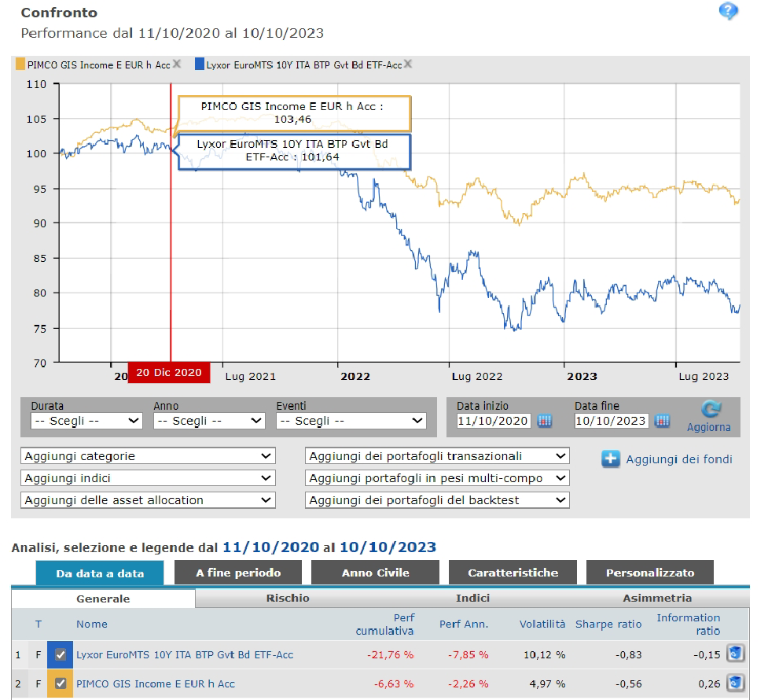Uncheck the Lyxor EuroMTS row checkbox
The image size is (768, 700).
pyautogui.click(x=61, y=654)
